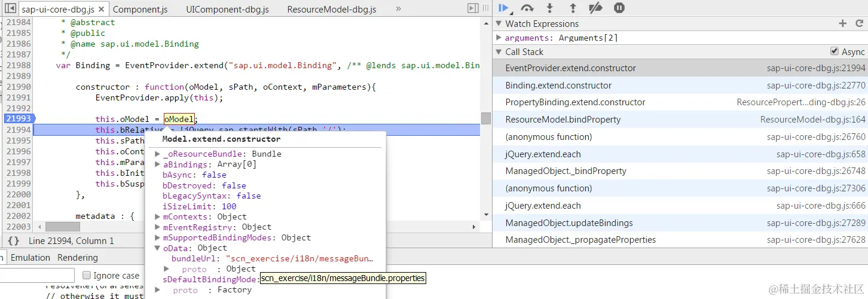Viewport: 868px width, 299px height.
Task: Expand mContexts object in popup
Action: coord(158,216)
